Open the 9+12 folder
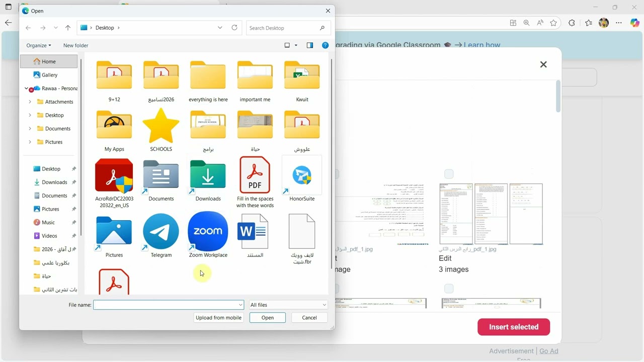The height and width of the screenshot is (362, 644). [114, 80]
